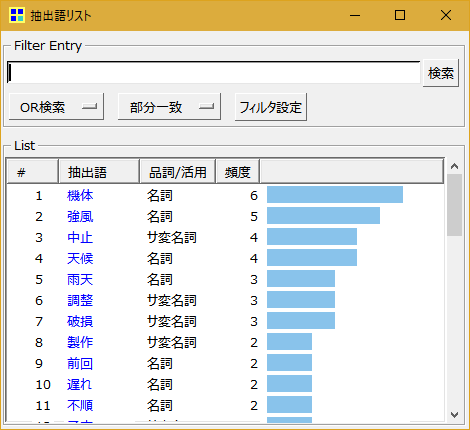Select the word 天候
Screen dimensions: 470x430
tap(80, 258)
